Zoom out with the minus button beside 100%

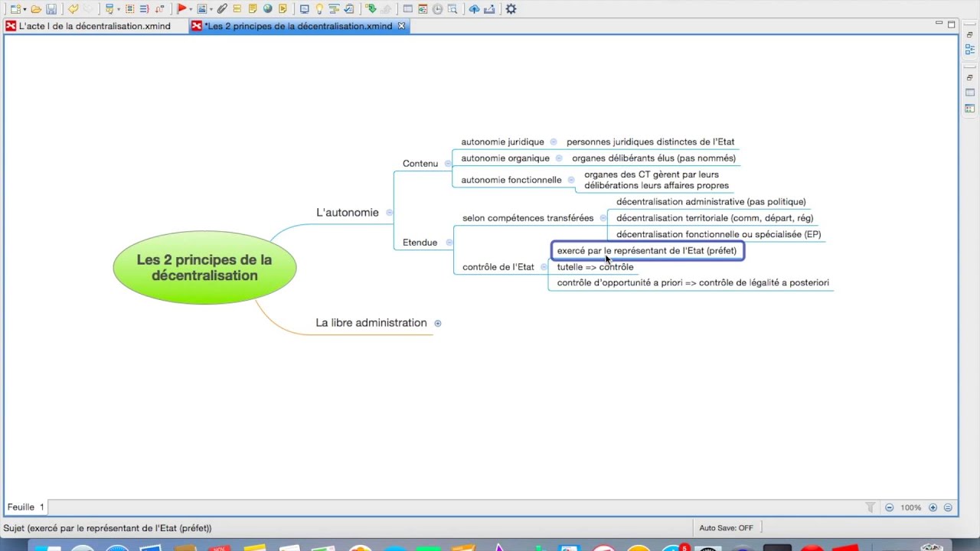point(889,507)
